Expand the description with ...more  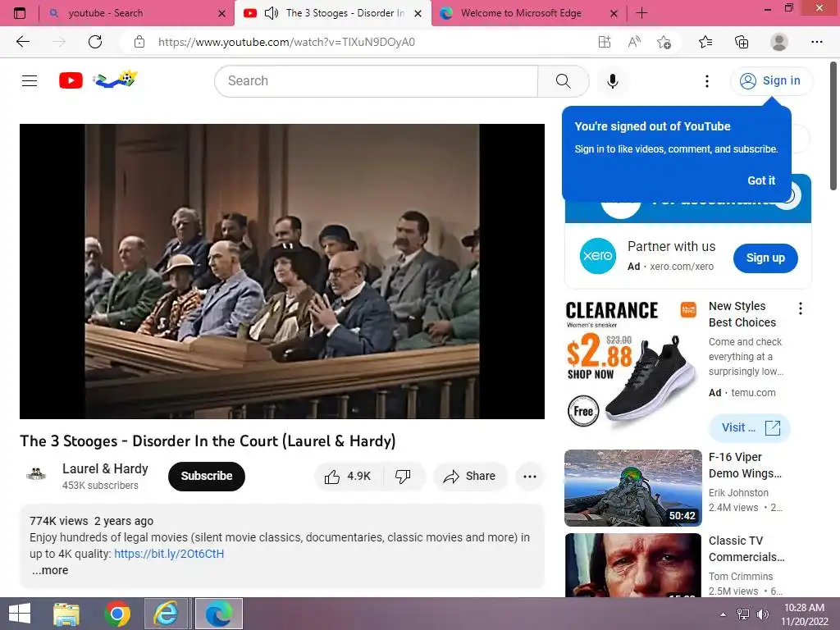(50, 571)
